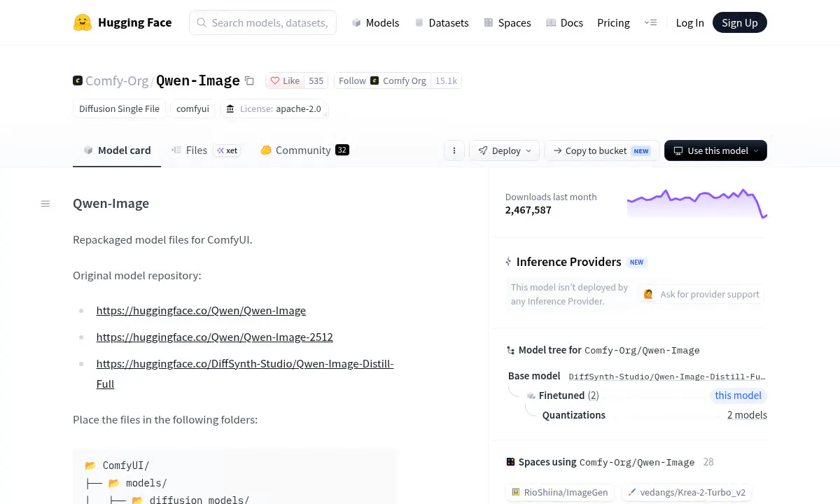The height and width of the screenshot is (504, 840).
Task: Open the Pricing page
Action: [613, 22]
